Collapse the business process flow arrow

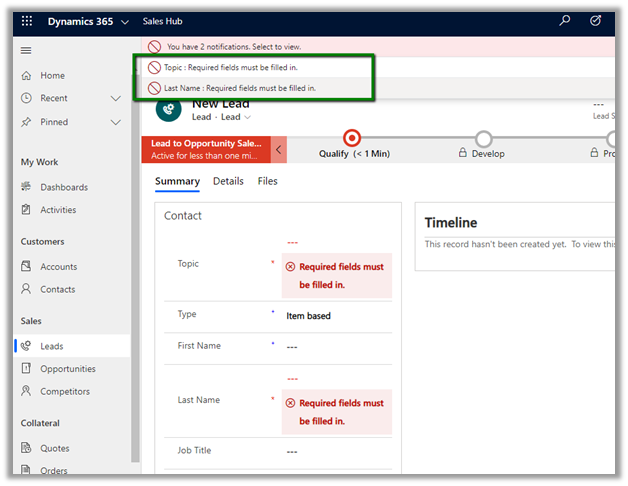[279, 149]
